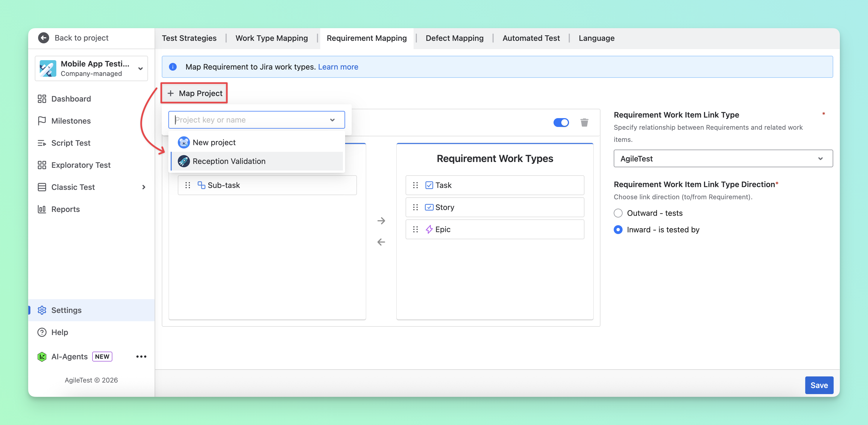Select the Outward - tests radio option
This screenshot has width=868, height=425.
point(618,213)
